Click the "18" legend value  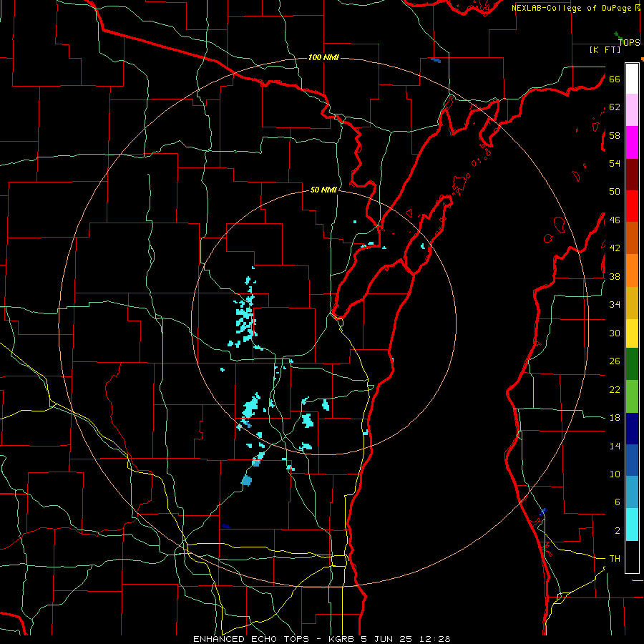(615, 418)
